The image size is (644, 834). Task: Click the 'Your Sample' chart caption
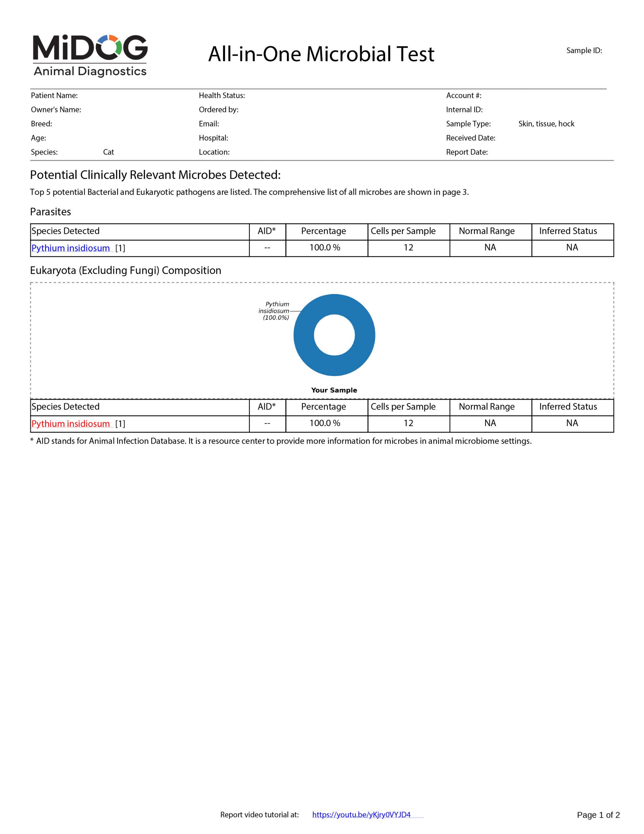coord(334,390)
